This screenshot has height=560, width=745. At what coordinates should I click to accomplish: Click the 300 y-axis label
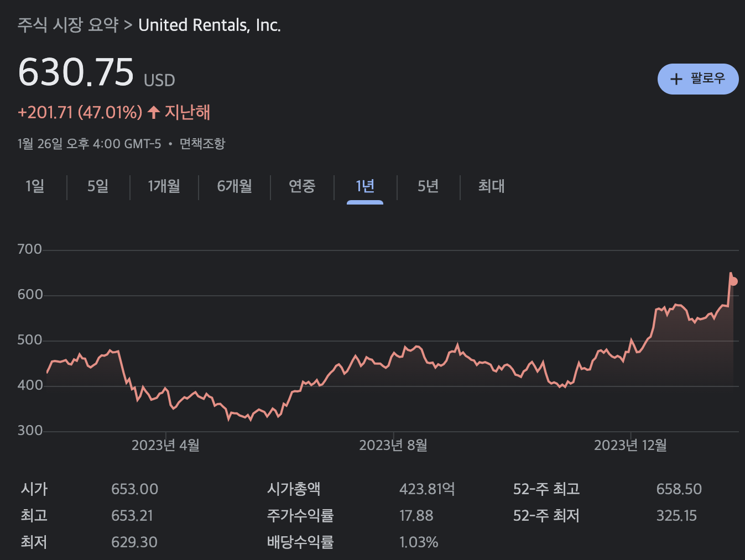pos(30,431)
